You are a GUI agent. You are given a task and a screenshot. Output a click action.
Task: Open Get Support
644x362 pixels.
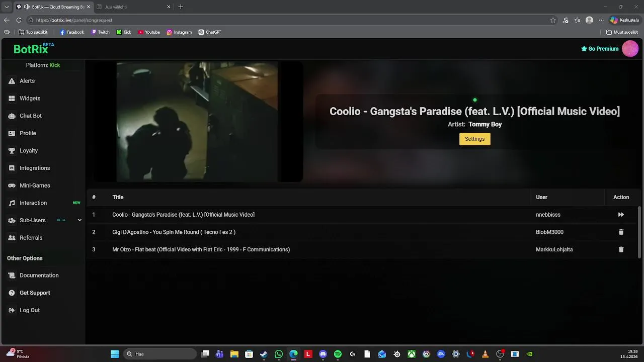(x=35, y=293)
